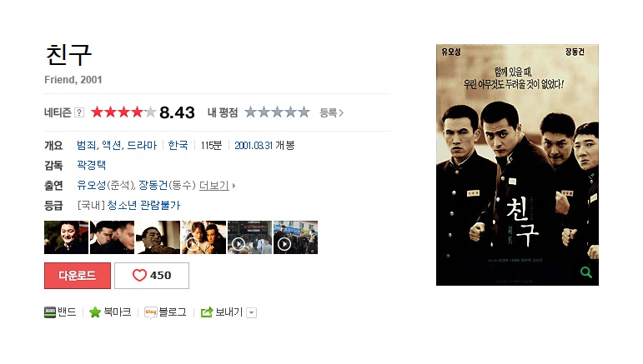The height and width of the screenshot is (364, 643).
Task: Open the dropdown arrow next to 보내기
Action: [252, 313]
